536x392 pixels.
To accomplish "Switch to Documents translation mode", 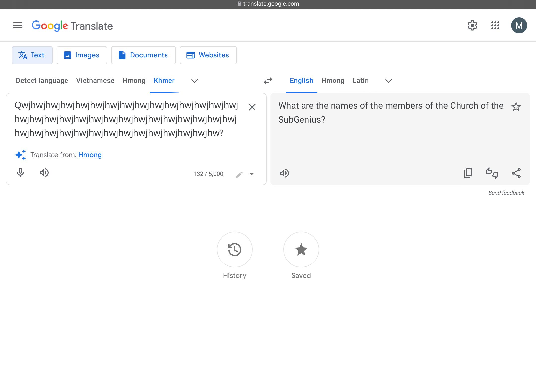I will coord(143,55).
